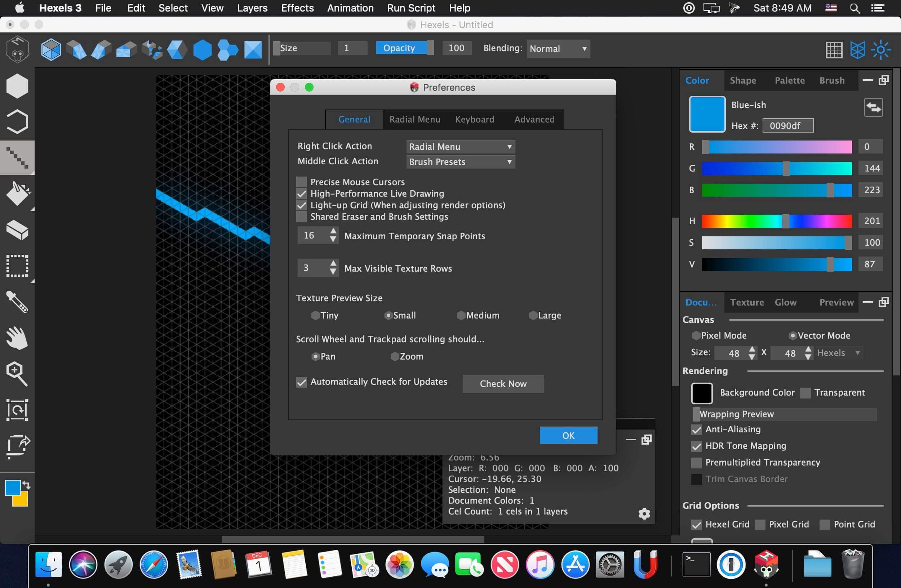This screenshot has height=588, width=901.
Task: Open the black Background Color swatch
Action: click(x=701, y=393)
